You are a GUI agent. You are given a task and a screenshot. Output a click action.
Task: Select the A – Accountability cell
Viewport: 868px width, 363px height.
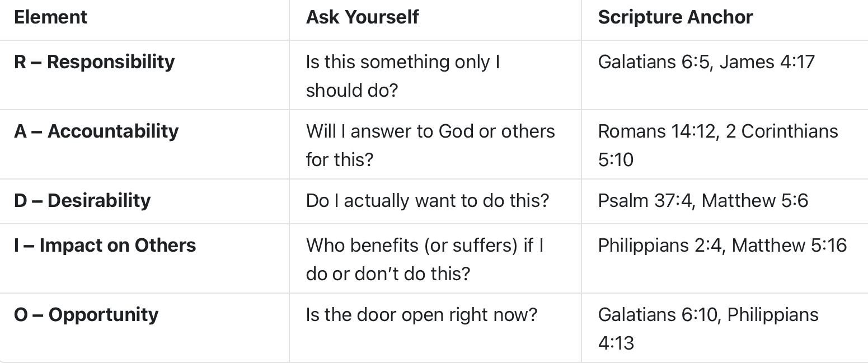tap(96, 131)
